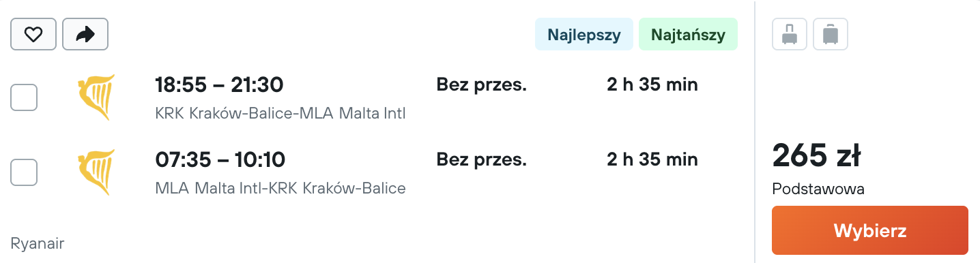This screenshot has width=980, height=263.
Task: Click the Najtańszy badge
Action: tap(688, 35)
